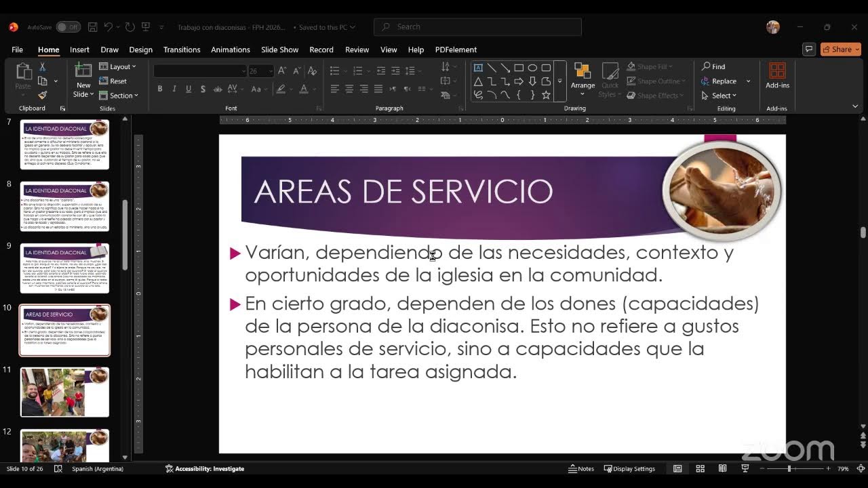Switch to the Insert tab
The image size is (868, 488).
[79, 49]
